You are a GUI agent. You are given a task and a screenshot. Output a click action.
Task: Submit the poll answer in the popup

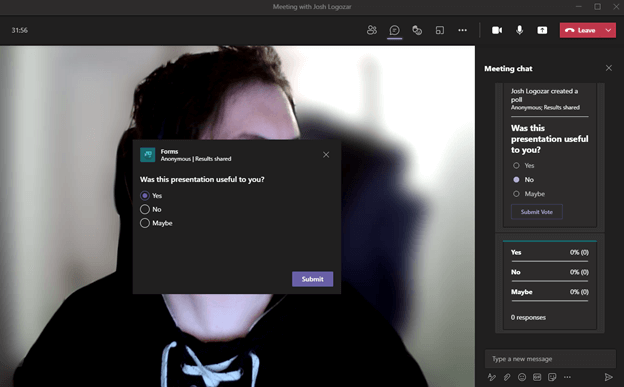pyautogui.click(x=312, y=279)
